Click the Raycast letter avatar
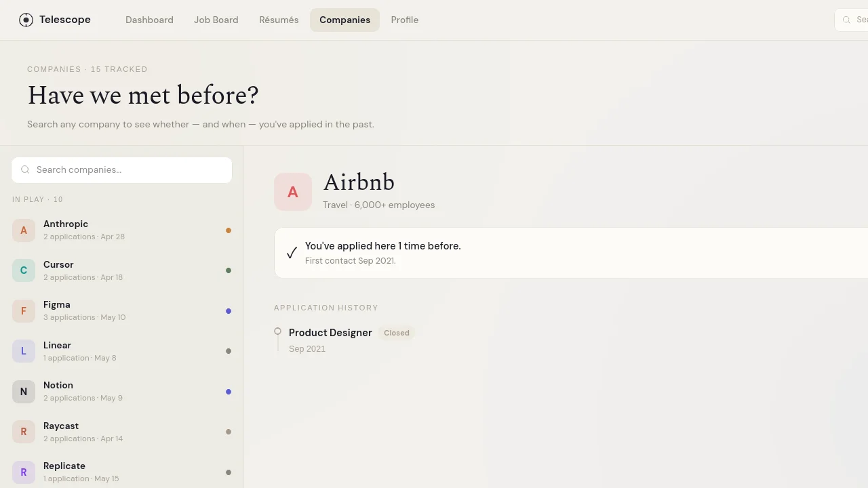 24,432
